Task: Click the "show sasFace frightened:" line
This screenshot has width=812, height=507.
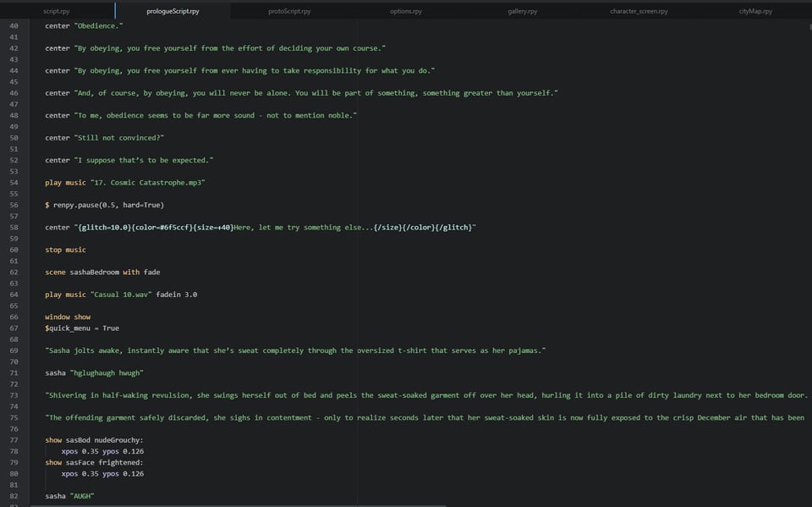Action: coord(94,462)
